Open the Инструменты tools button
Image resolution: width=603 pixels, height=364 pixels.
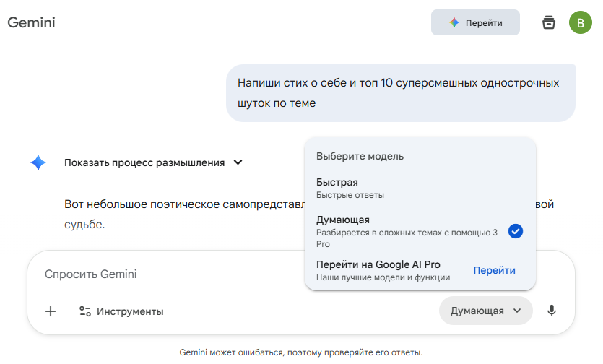coord(121,311)
